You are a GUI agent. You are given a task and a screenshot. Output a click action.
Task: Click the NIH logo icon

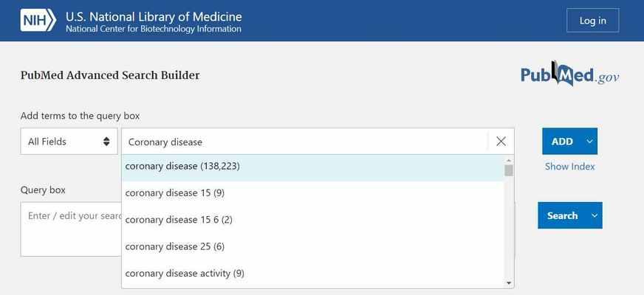[x=38, y=20]
